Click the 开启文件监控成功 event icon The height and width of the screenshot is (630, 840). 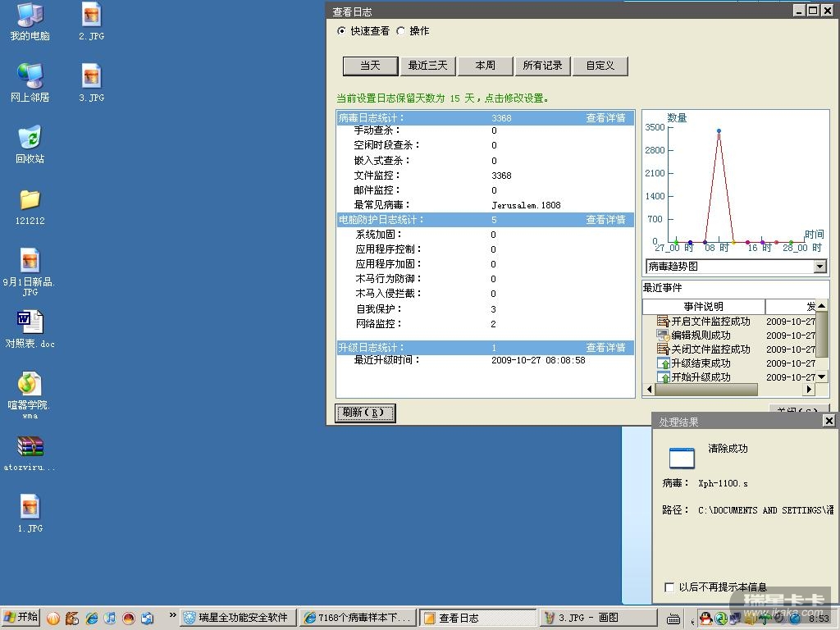coord(664,322)
